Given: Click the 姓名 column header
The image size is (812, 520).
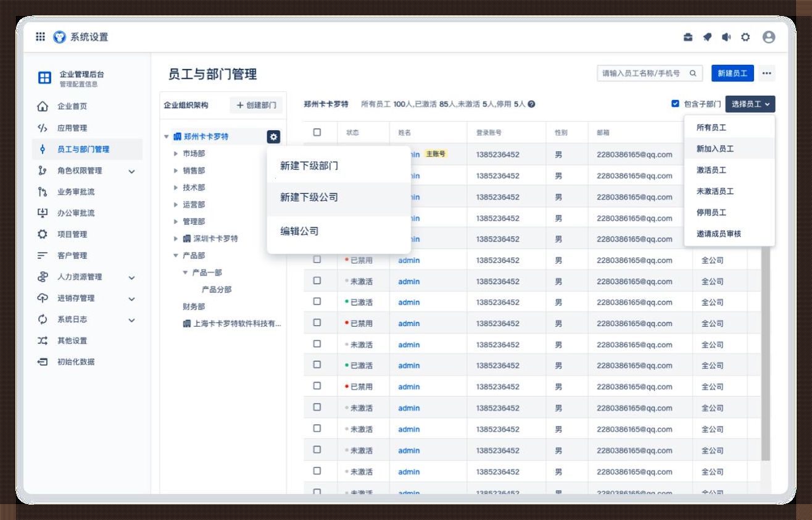Looking at the screenshot, I should click(405, 133).
